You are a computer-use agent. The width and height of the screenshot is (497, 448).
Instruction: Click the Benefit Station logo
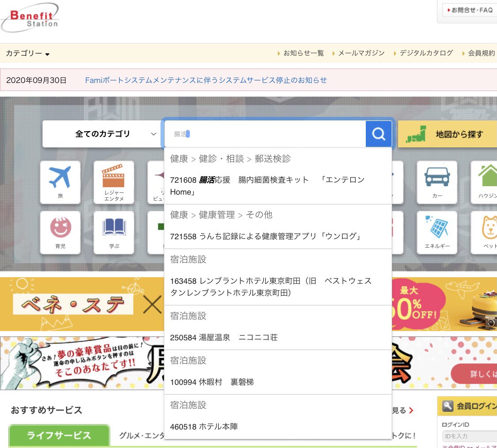click(x=30, y=17)
